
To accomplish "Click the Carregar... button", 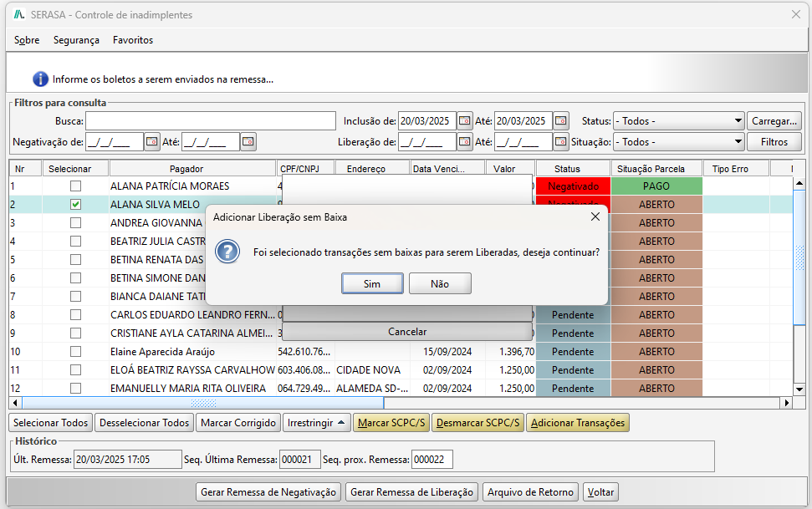I will [x=774, y=121].
